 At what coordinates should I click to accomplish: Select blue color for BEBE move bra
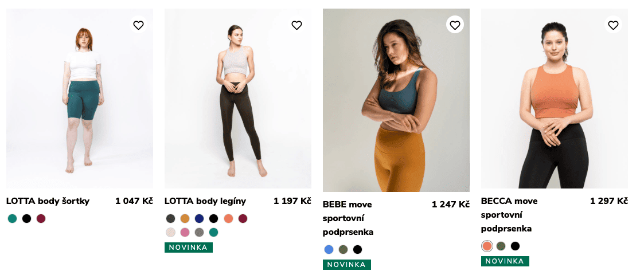(329, 249)
